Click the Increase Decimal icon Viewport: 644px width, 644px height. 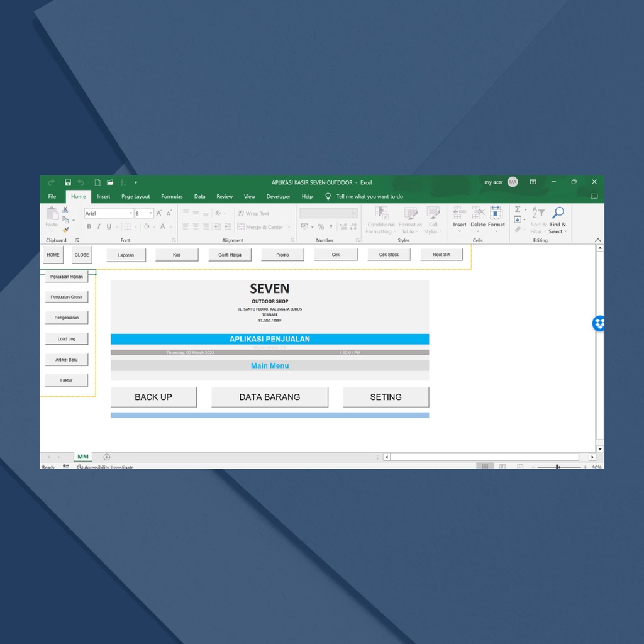pyautogui.click(x=343, y=226)
